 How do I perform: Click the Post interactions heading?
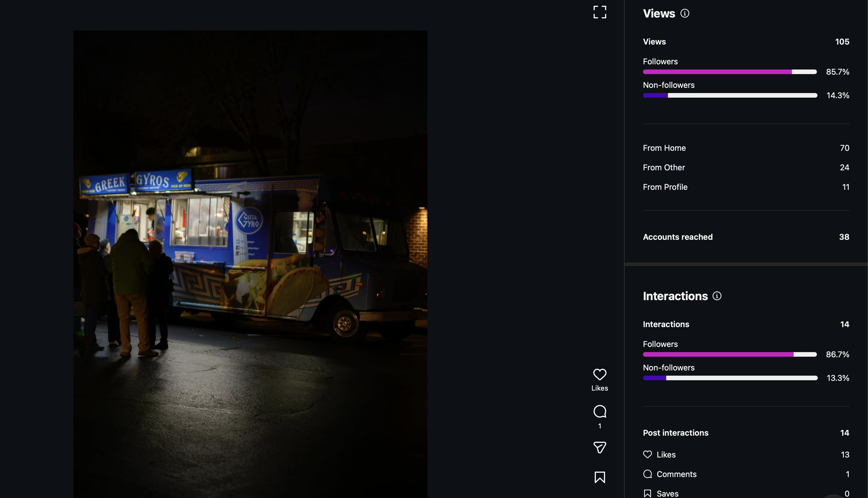click(x=676, y=433)
